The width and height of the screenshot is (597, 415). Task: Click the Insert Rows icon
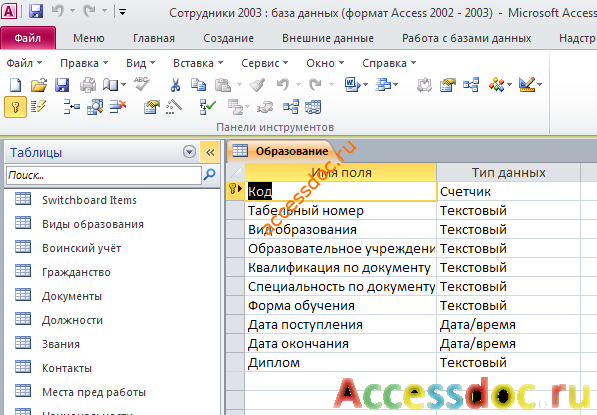72,107
